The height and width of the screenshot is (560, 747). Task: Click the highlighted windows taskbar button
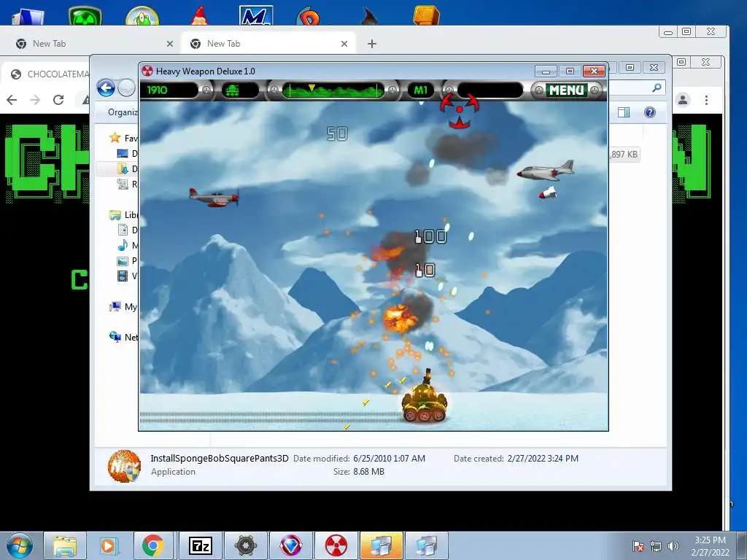pyautogui.click(x=381, y=545)
